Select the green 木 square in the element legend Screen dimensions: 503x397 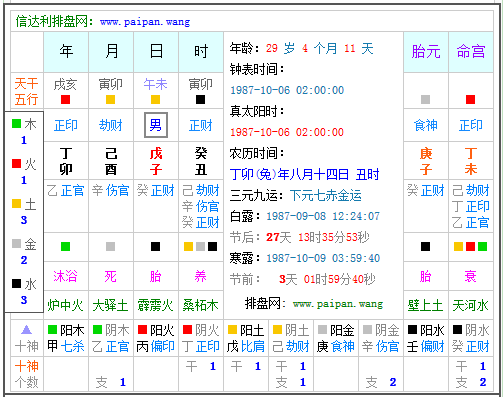(x=16, y=123)
